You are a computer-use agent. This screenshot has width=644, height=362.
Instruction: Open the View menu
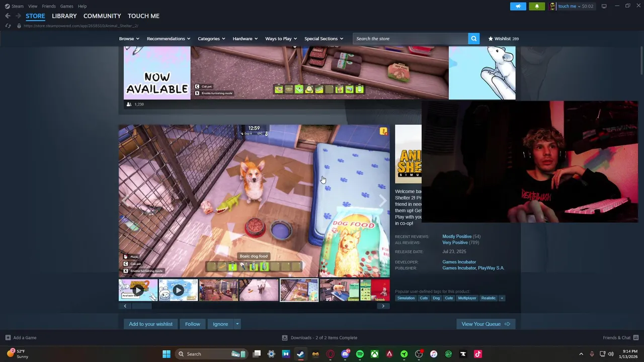coord(33,6)
